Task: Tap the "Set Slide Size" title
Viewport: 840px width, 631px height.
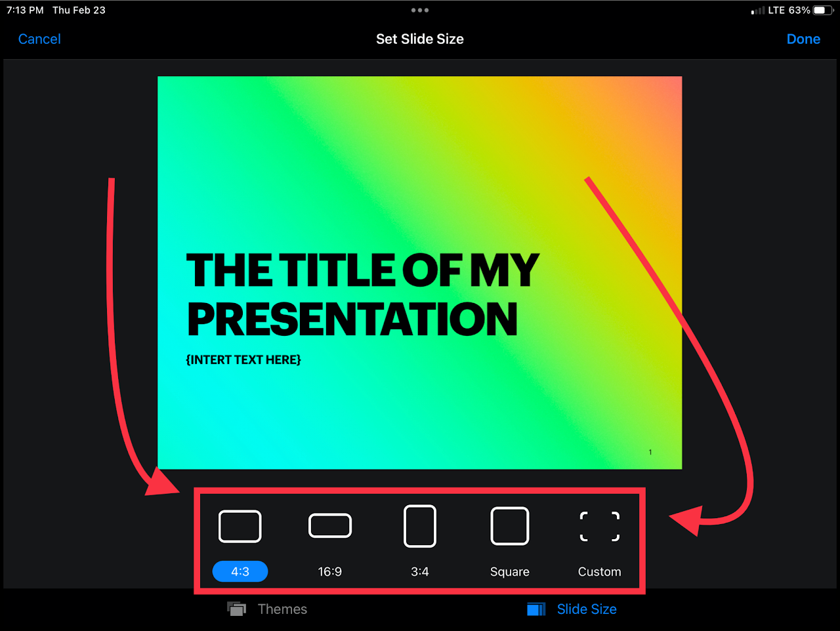Action: pos(420,39)
